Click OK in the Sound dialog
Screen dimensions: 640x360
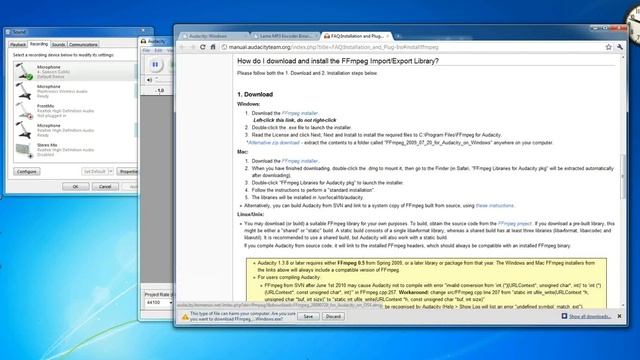[76, 187]
